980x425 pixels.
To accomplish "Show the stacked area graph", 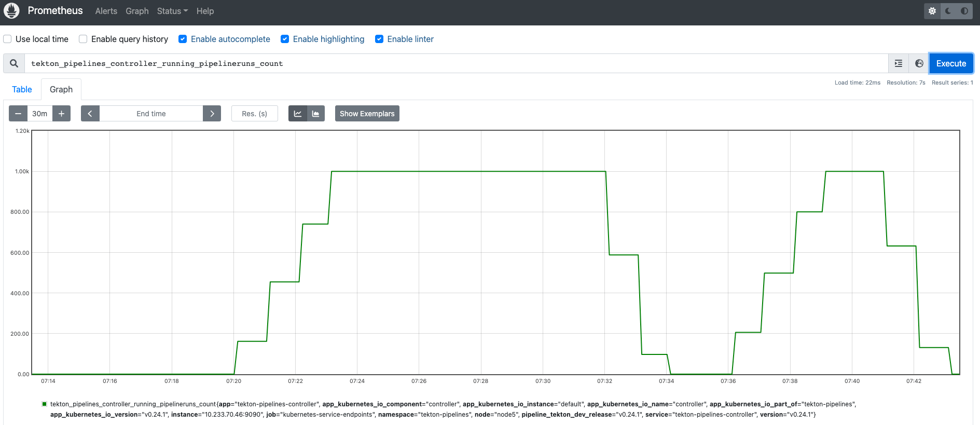I will coord(315,114).
